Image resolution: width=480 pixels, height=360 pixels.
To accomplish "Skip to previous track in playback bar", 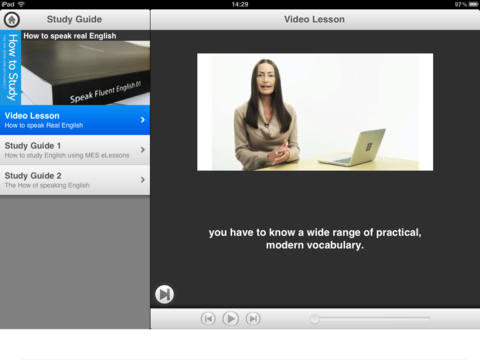I will point(208,319).
